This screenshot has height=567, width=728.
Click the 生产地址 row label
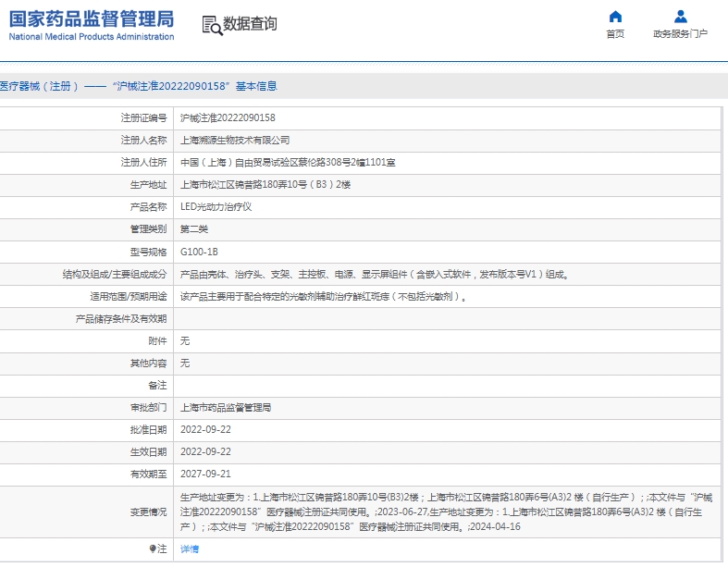tap(149, 185)
